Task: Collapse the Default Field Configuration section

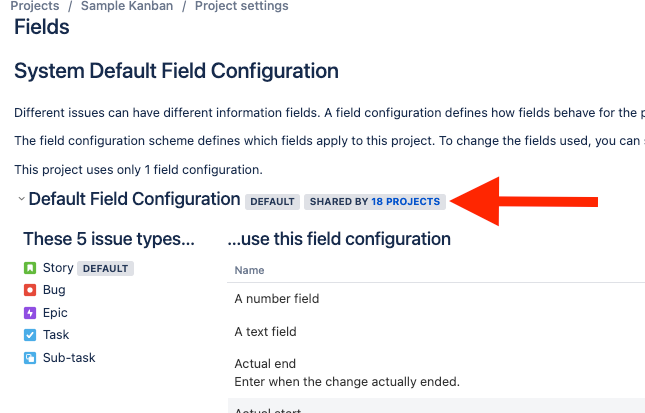Action: tap(21, 199)
